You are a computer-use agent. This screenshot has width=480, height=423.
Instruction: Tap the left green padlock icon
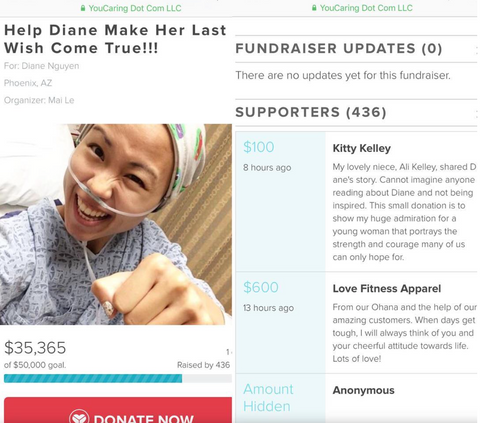point(83,8)
